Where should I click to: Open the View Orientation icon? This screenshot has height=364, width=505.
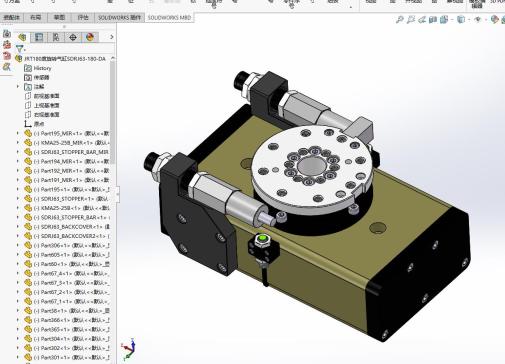444,20
